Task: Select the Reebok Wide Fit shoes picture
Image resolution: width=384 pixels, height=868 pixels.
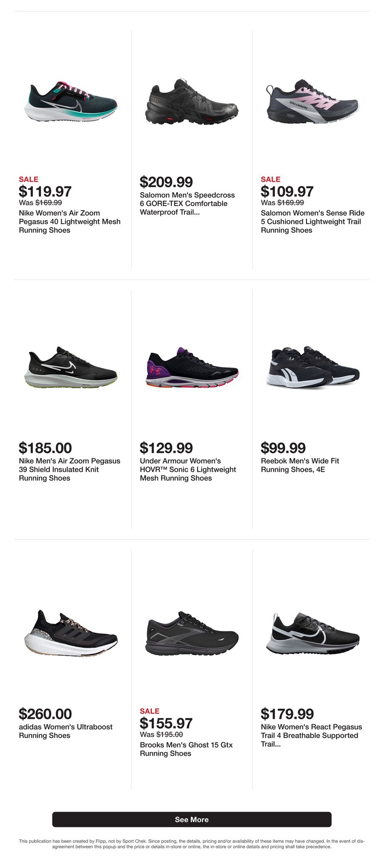Action: pos(313,367)
